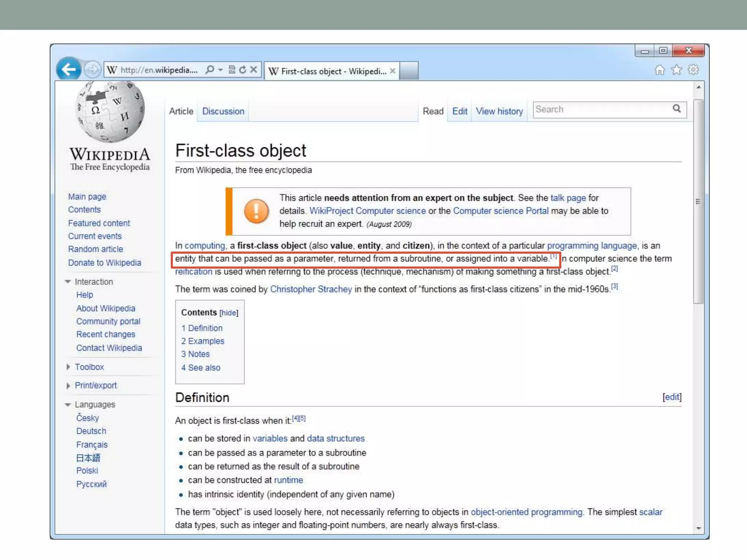Open address bar search dropdown arrow
This screenshot has width=747, height=560.
coord(221,70)
